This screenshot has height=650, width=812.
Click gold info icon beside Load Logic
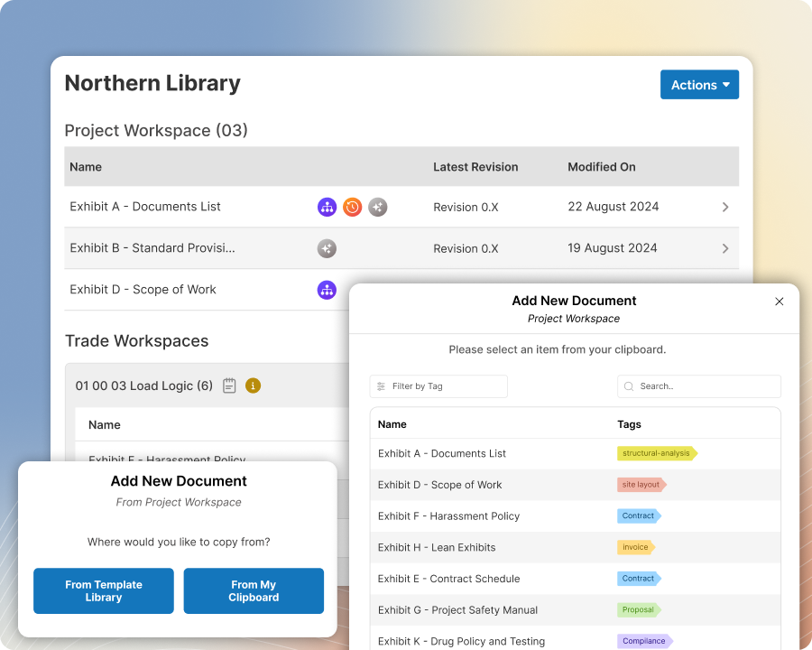[253, 385]
